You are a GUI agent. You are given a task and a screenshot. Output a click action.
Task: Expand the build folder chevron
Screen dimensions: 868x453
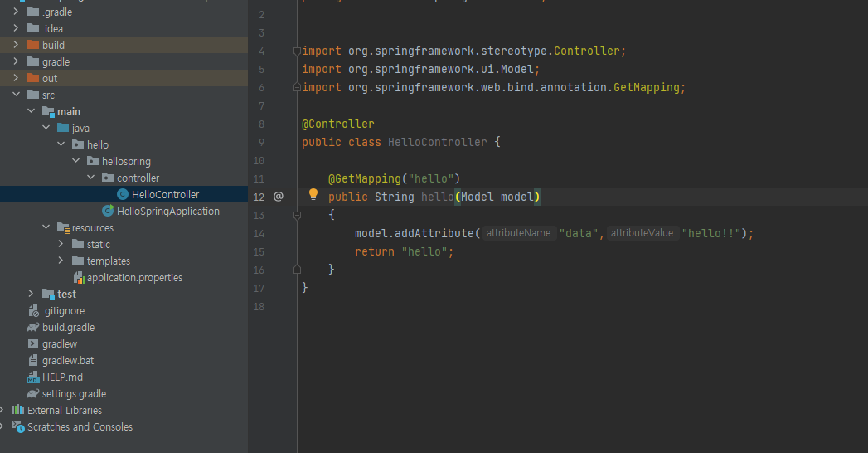click(x=16, y=45)
